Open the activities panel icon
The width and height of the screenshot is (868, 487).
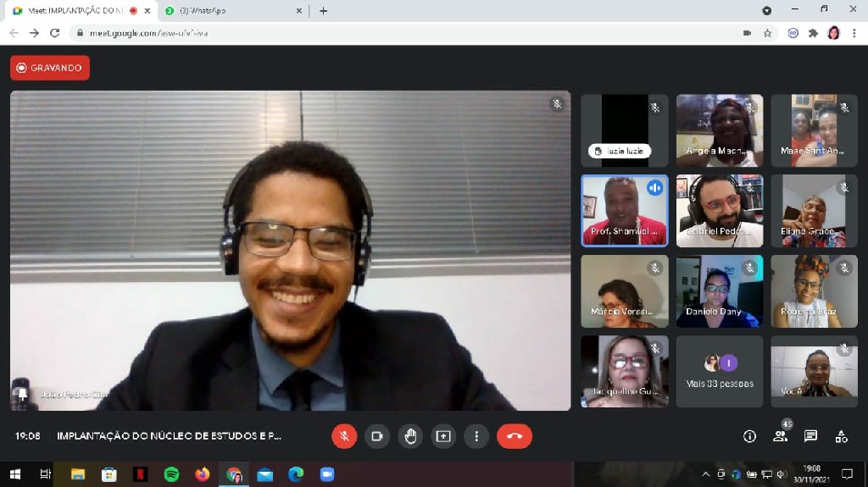(841, 436)
